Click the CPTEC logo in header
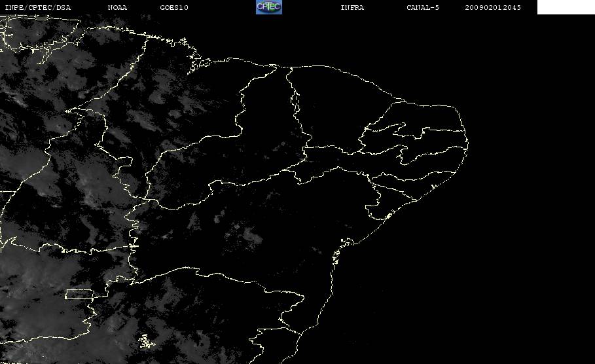Screen dimensions: 595x364 point(269,7)
